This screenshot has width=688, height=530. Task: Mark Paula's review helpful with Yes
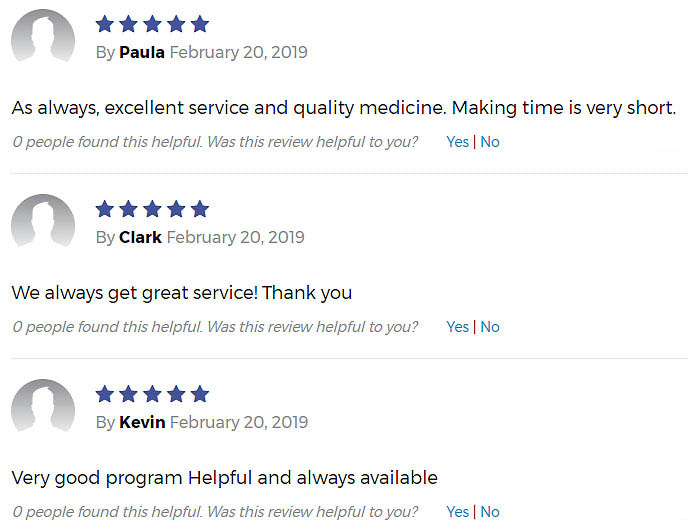[x=458, y=142]
